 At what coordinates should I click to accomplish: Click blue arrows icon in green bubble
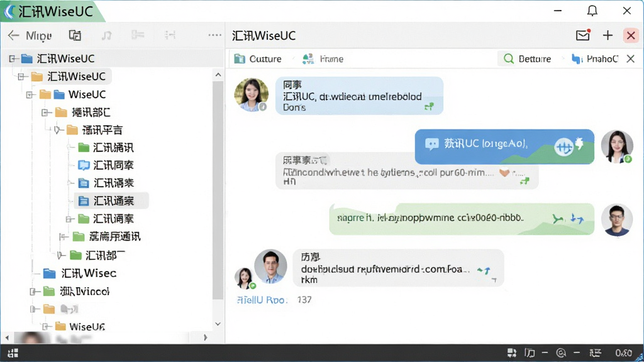pos(577,219)
